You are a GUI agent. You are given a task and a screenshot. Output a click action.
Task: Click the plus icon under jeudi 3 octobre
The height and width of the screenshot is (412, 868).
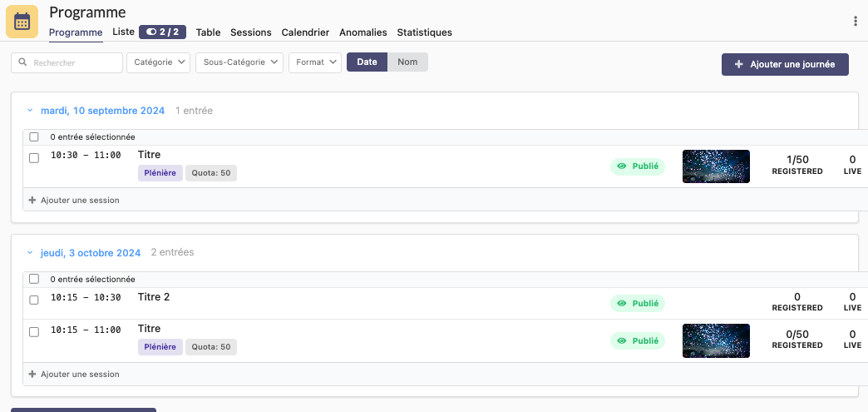click(x=32, y=375)
